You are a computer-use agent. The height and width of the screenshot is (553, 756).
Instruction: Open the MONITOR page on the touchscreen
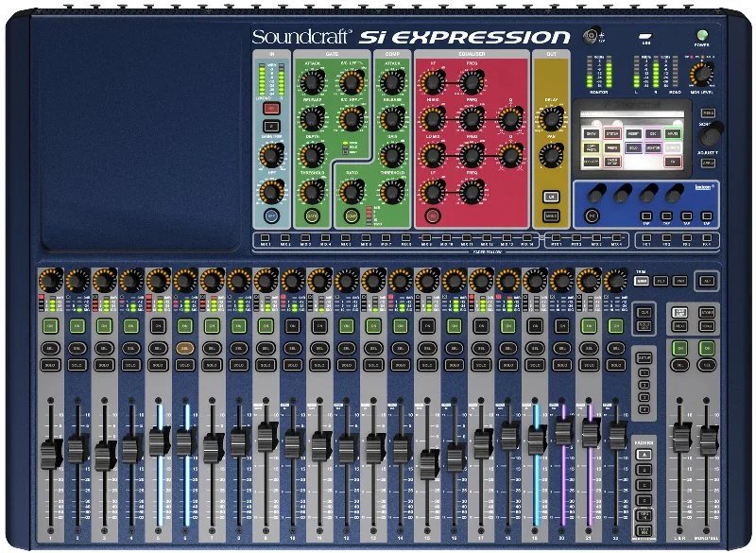[x=653, y=147]
